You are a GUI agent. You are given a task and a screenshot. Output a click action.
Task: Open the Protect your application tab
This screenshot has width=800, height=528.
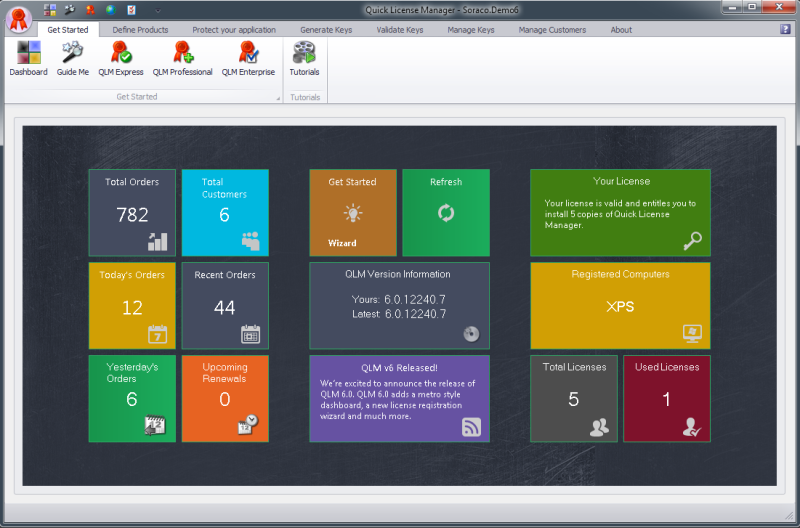(234, 30)
